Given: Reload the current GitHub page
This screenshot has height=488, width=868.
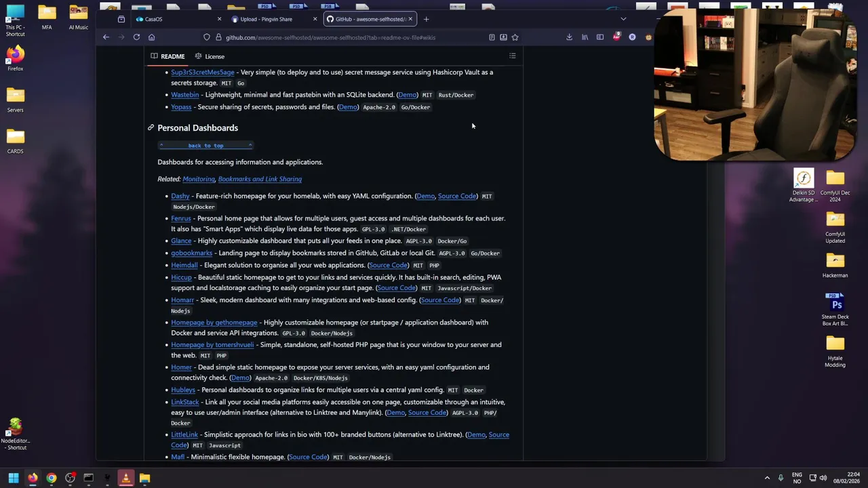Looking at the screenshot, I should (136, 37).
